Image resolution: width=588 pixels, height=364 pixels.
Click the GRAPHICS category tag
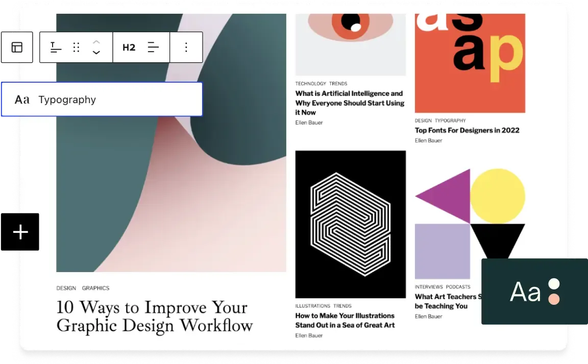click(95, 288)
